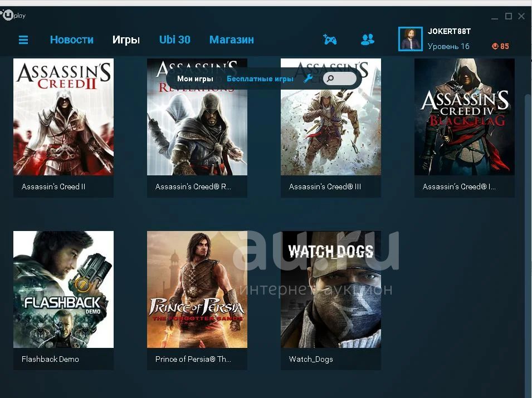Click the "Assassin's Creed® III" title text
Image resolution: width=532 pixels, height=398 pixels.
click(325, 186)
